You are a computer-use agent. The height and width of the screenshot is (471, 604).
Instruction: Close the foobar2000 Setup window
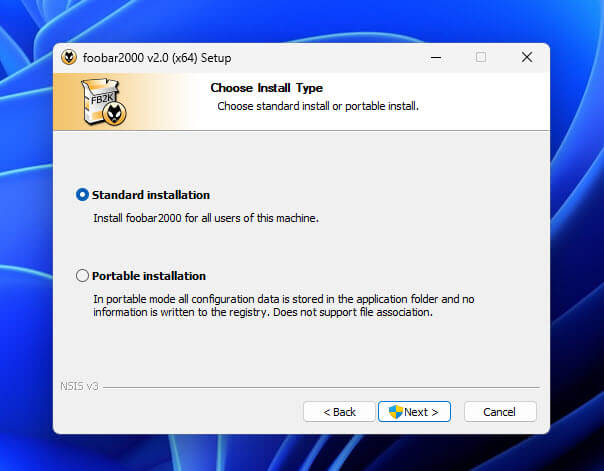(526, 58)
